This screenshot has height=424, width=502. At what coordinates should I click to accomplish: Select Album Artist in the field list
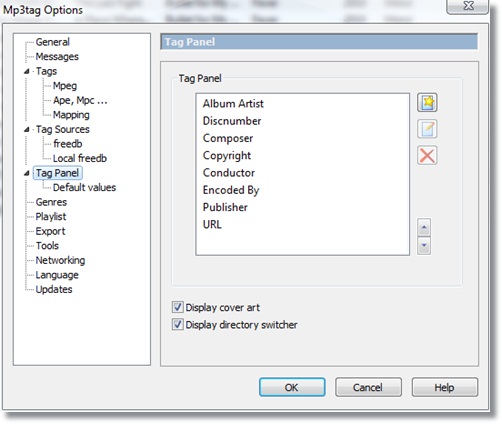coord(233,104)
